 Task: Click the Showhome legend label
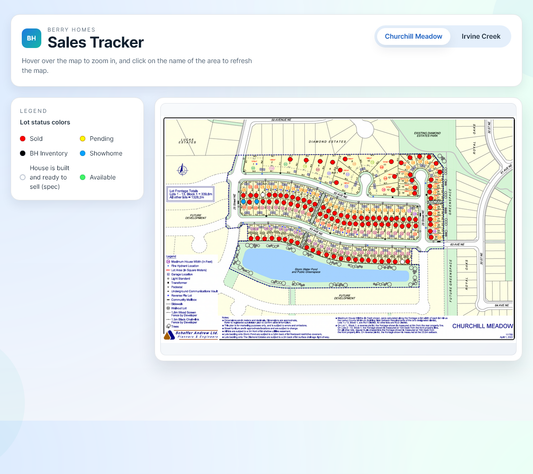(106, 153)
